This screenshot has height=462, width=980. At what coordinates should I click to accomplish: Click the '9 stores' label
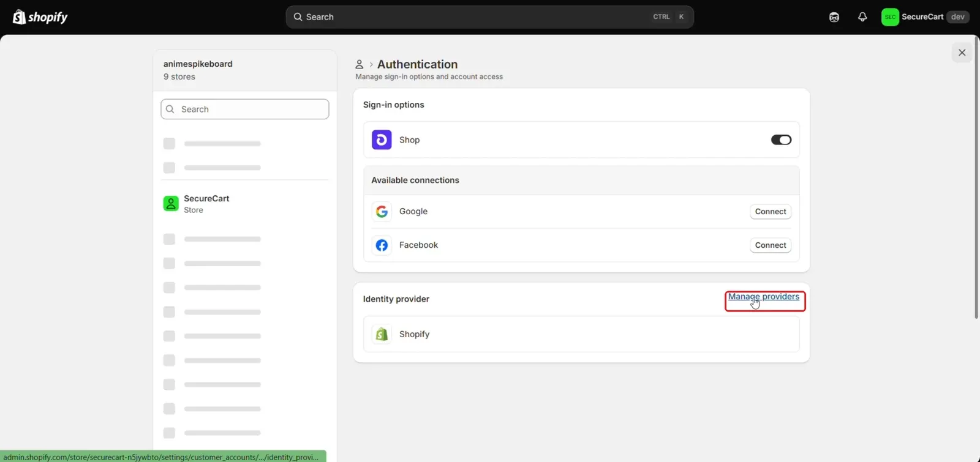(179, 77)
